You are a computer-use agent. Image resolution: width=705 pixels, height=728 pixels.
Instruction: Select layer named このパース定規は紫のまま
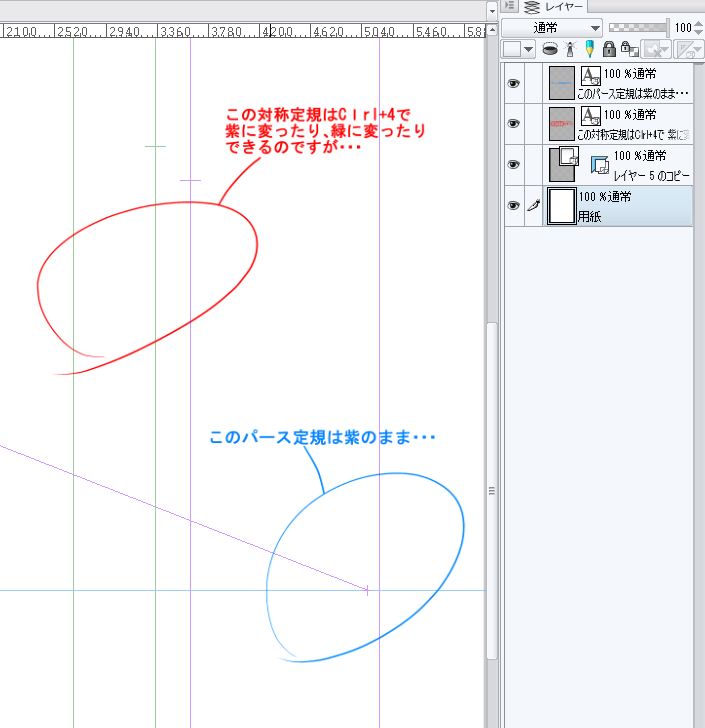(632, 94)
